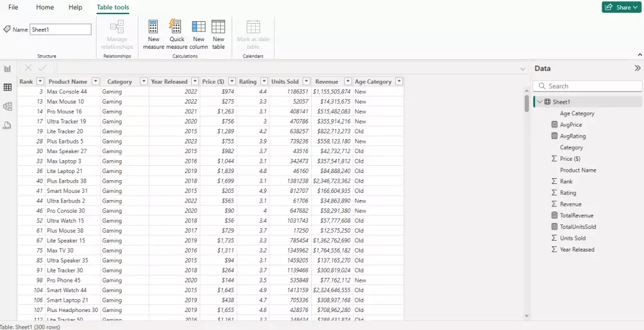Open the Rank column filter dropdown
Screen dimensions: 644x330
click(40, 81)
